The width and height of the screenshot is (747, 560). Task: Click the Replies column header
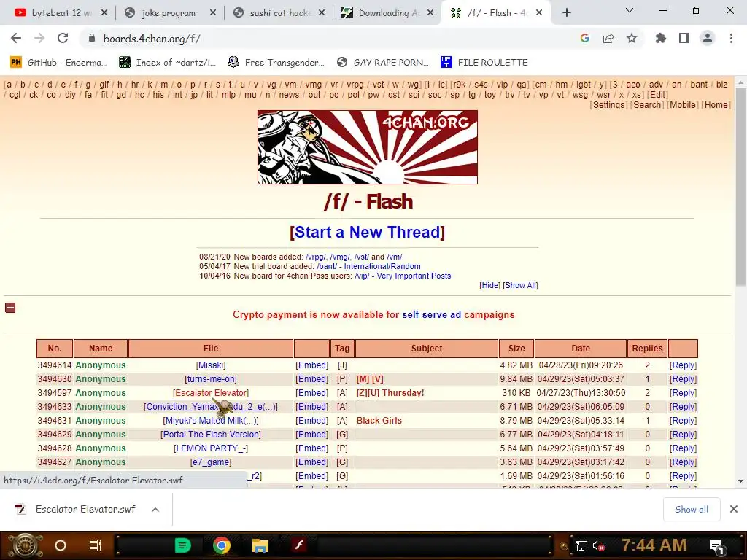point(647,349)
